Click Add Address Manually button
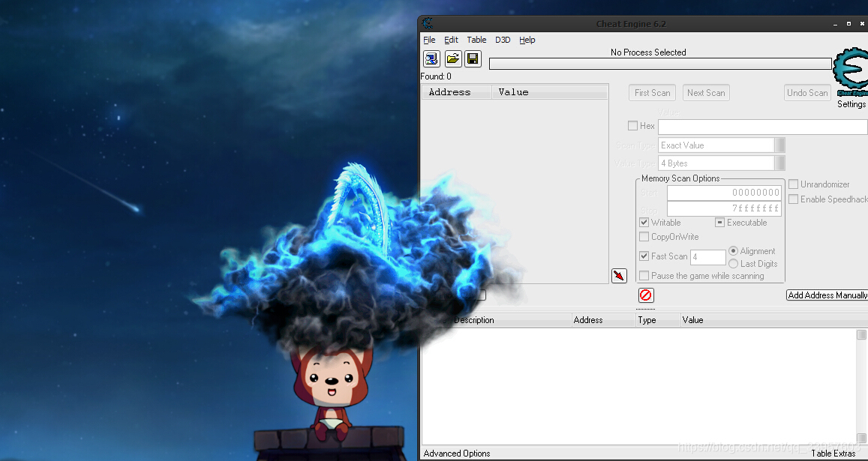This screenshot has height=461, width=868. pyautogui.click(x=827, y=295)
